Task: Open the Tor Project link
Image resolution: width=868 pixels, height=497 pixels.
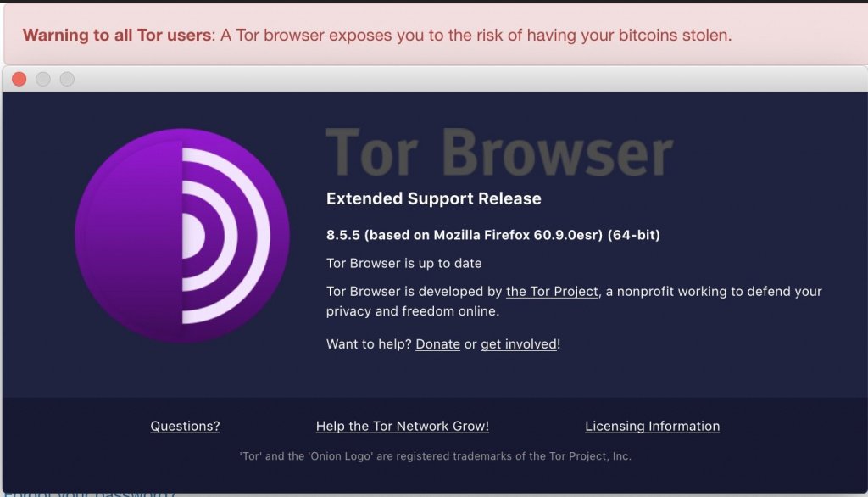Action: point(552,292)
